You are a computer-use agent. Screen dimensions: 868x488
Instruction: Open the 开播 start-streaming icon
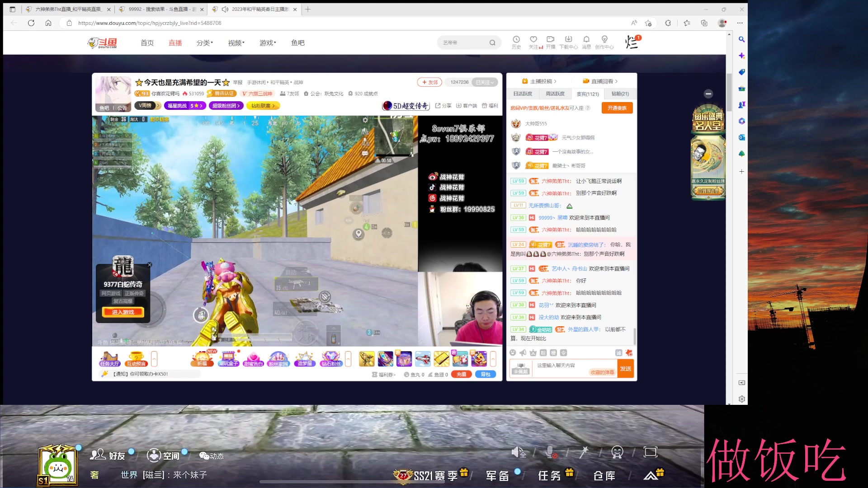550,42
